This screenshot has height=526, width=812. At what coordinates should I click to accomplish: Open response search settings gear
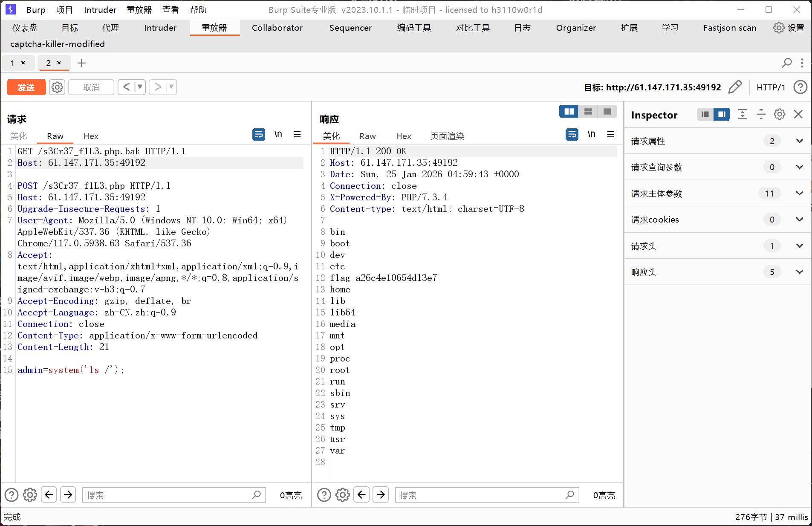pos(343,495)
